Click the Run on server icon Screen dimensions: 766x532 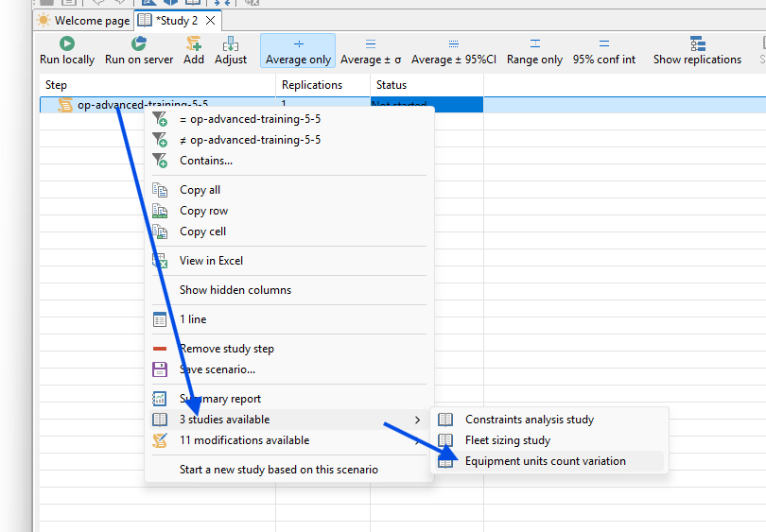(139, 43)
